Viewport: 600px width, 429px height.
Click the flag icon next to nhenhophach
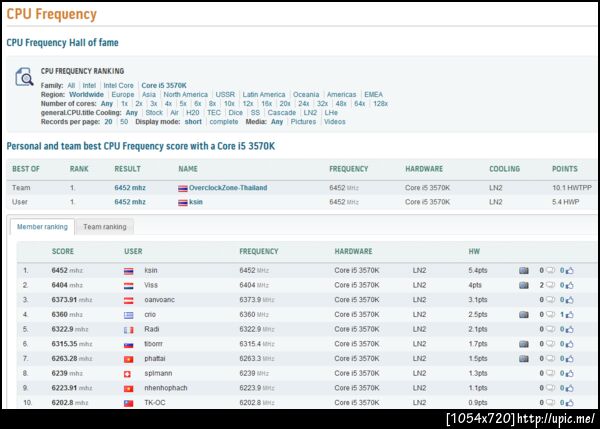[x=129, y=389]
